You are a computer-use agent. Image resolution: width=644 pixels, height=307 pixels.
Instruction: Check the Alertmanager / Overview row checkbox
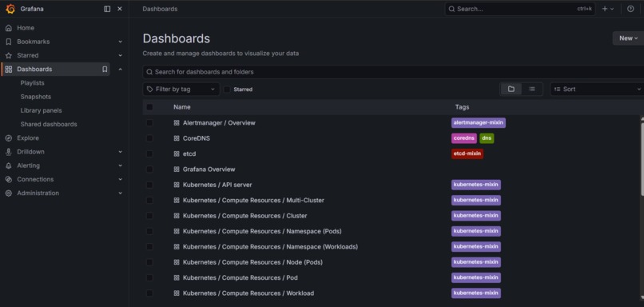coord(149,123)
